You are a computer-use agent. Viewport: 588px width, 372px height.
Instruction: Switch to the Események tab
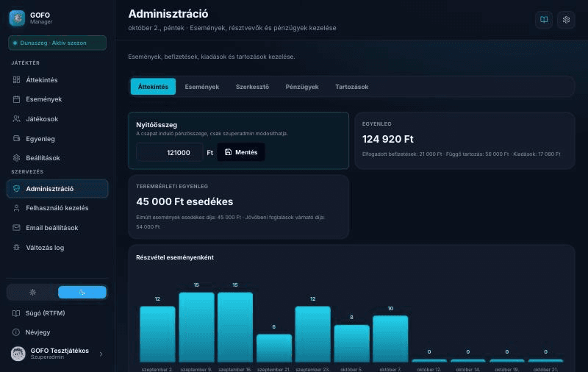coord(201,87)
